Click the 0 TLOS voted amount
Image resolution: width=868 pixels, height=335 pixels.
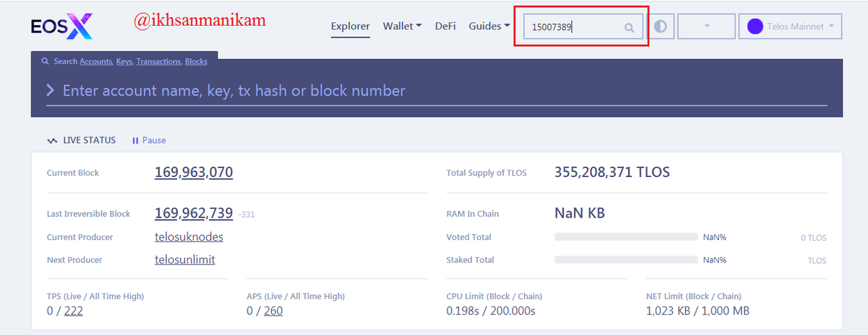pos(814,238)
